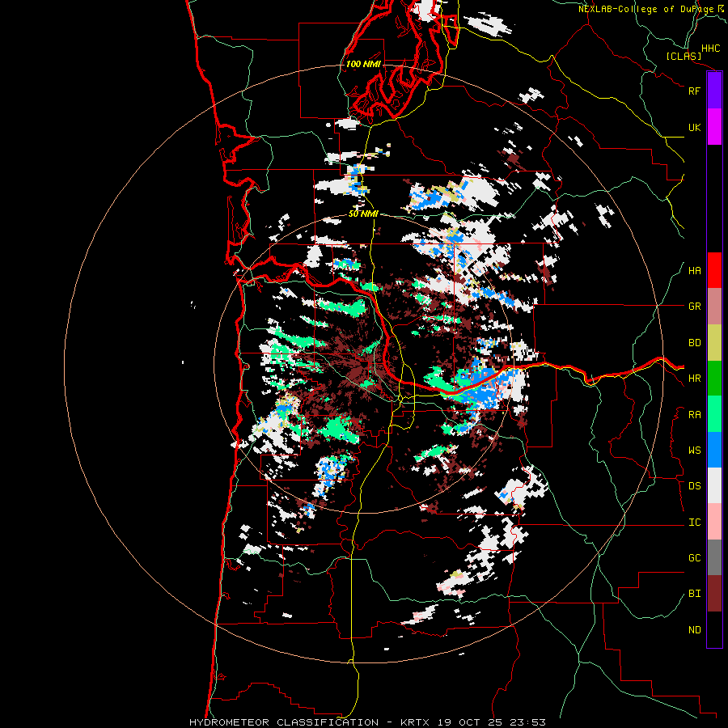The height and width of the screenshot is (728, 728).
Task: Click the HR dark green legend block
Action: tap(714, 379)
